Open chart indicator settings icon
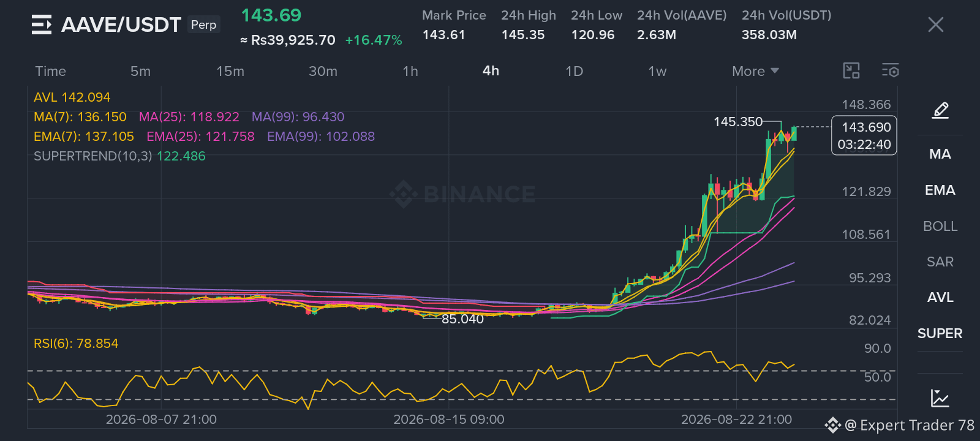 [x=890, y=71]
